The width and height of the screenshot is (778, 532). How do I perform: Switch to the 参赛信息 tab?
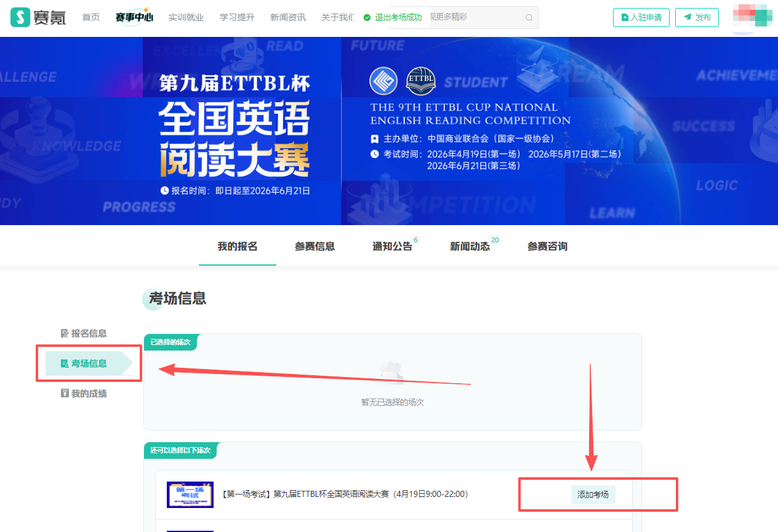[315, 247]
